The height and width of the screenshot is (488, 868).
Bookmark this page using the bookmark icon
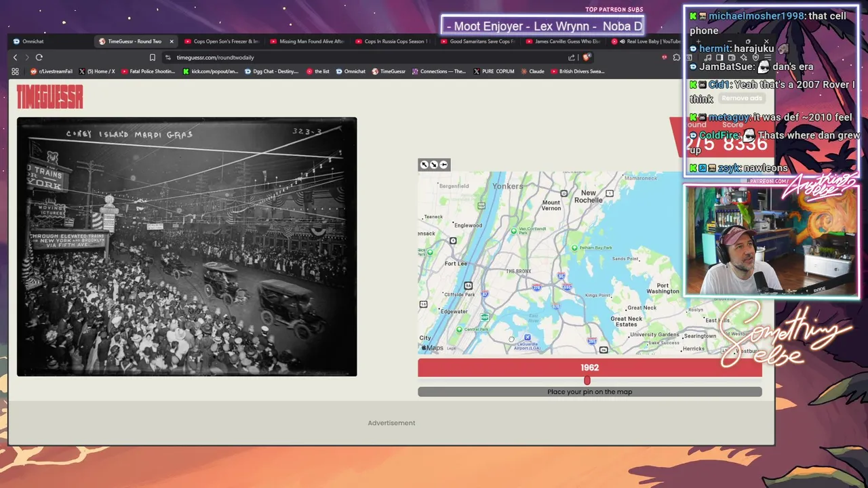[153, 58]
